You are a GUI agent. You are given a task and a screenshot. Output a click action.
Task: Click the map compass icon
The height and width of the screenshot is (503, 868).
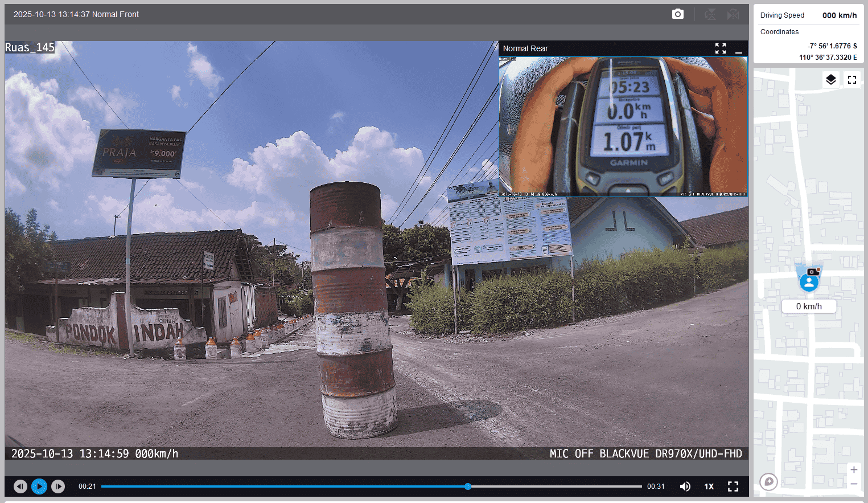point(768,482)
